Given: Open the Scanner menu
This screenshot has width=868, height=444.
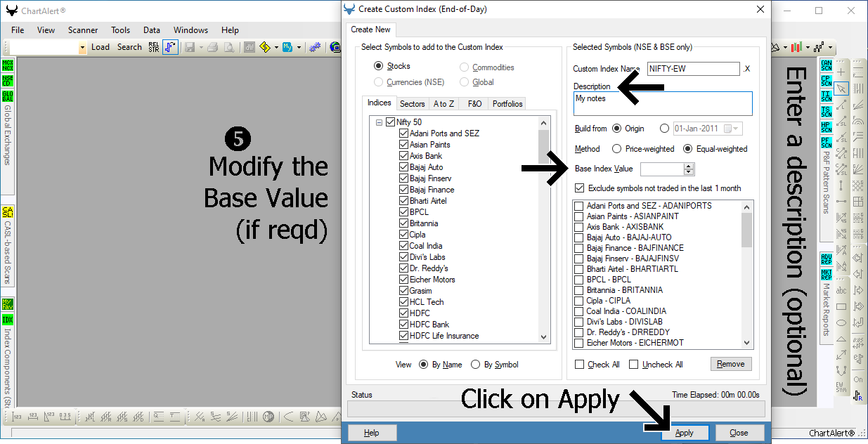Looking at the screenshot, I should (x=83, y=30).
